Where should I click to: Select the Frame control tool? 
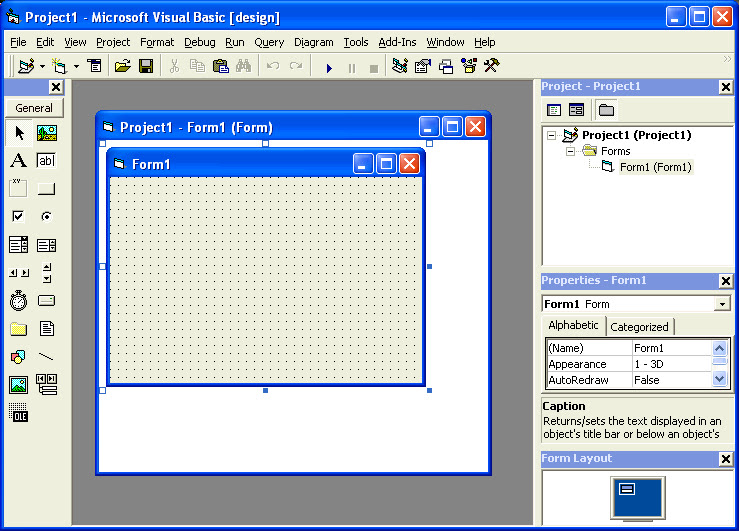[19, 188]
